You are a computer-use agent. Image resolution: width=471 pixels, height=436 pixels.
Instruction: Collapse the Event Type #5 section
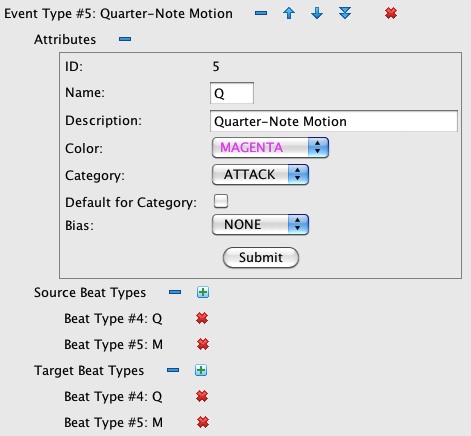[x=261, y=13]
